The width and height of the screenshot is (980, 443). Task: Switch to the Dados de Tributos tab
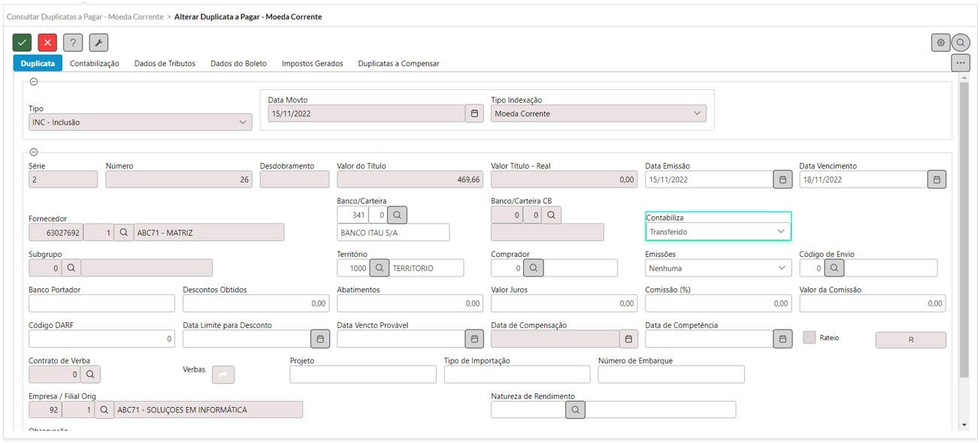[x=165, y=64]
